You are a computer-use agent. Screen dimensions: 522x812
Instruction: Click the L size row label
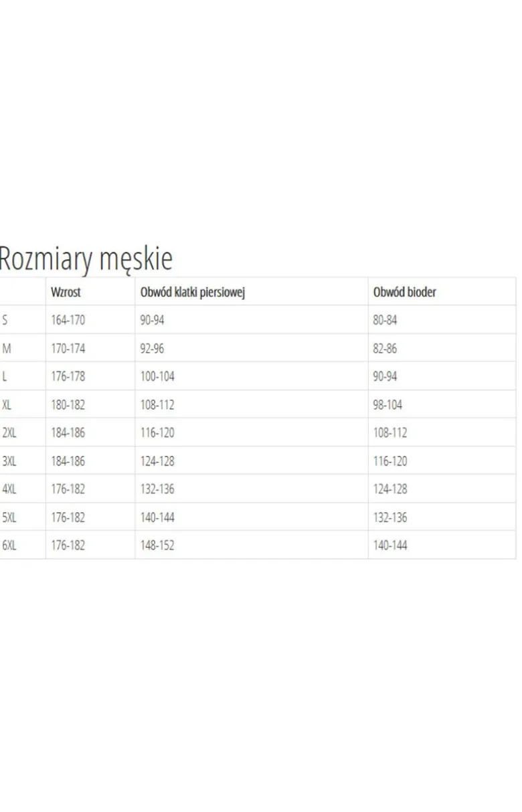point(5,376)
